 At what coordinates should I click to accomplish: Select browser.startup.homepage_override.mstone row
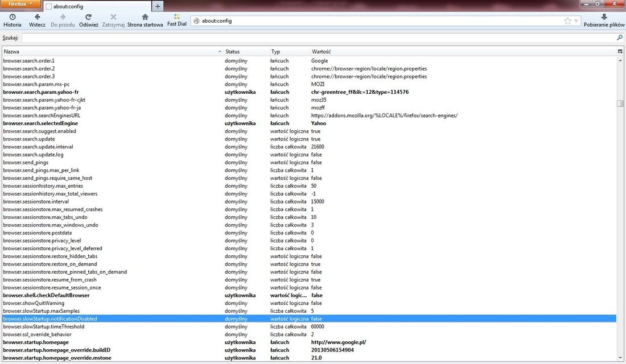tap(309, 358)
